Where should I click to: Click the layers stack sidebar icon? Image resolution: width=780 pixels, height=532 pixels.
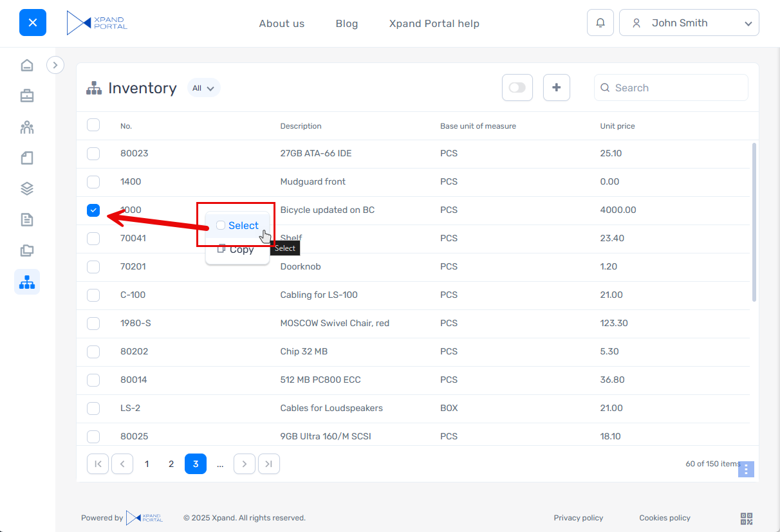click(x=27, y=188)
